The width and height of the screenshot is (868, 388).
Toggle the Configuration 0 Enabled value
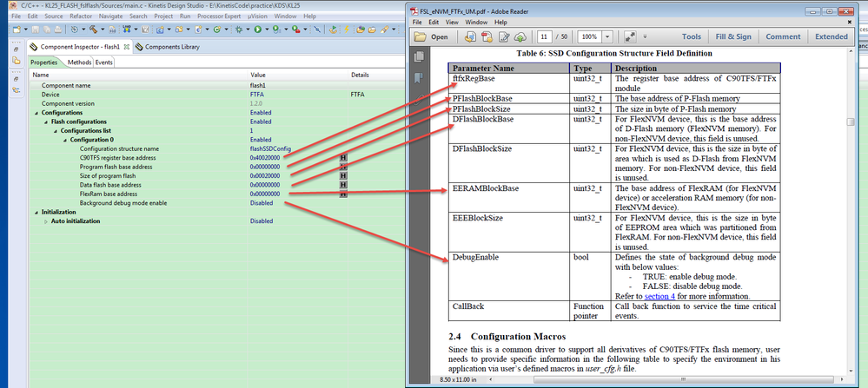tap(261, 140)
